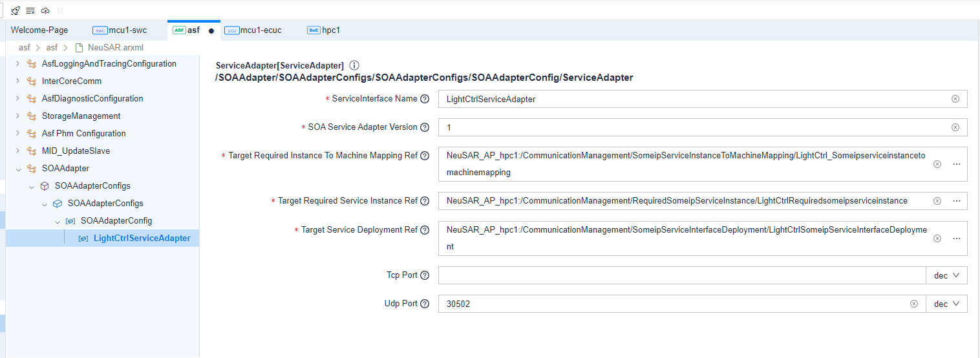The height and width of the screenshot is (358, 980).
Task: Click help icon next to Tcp Port
Action: [x=425, y=275]
